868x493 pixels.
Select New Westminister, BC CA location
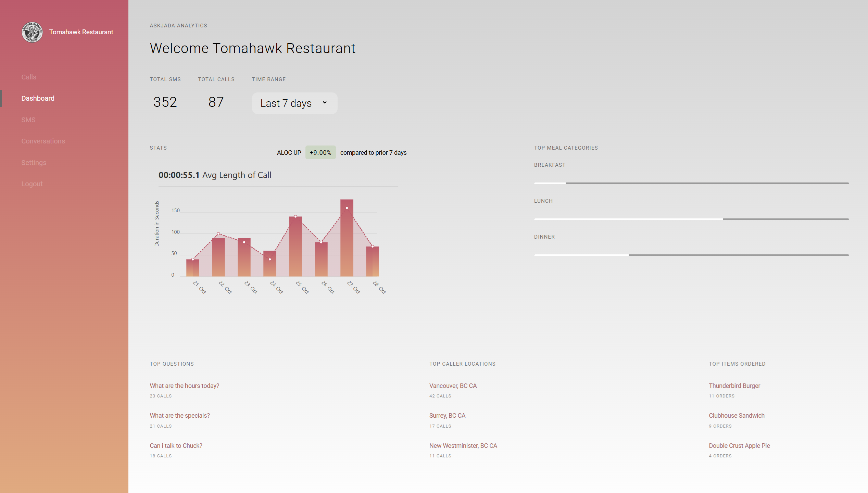[x=463, y=445]
